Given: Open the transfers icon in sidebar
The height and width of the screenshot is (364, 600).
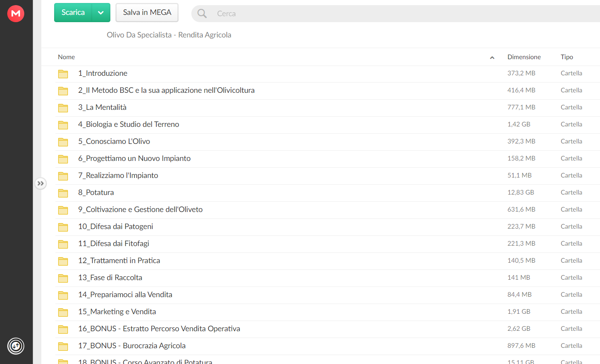Looking at the screenshot, I should 16,346.
